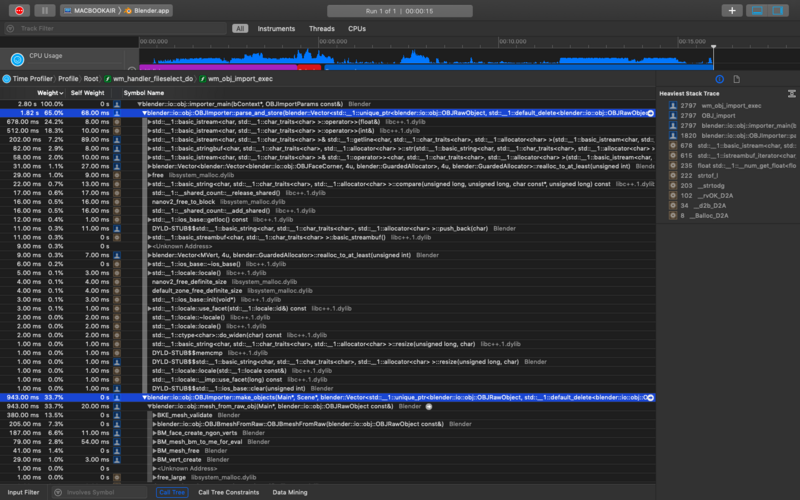Expand the OBJBmeshFromRaw constructor row
Screen dimensions: 800x500
tap(155, 424)
